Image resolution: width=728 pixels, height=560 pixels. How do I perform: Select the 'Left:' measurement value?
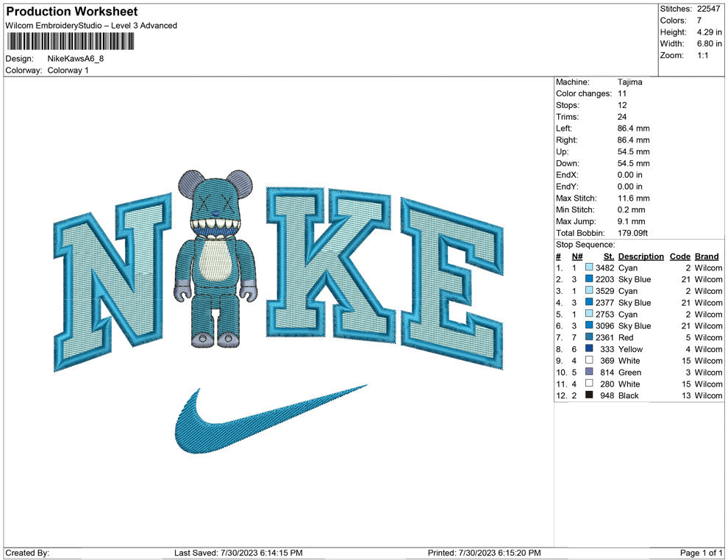[x=634, y=129]
